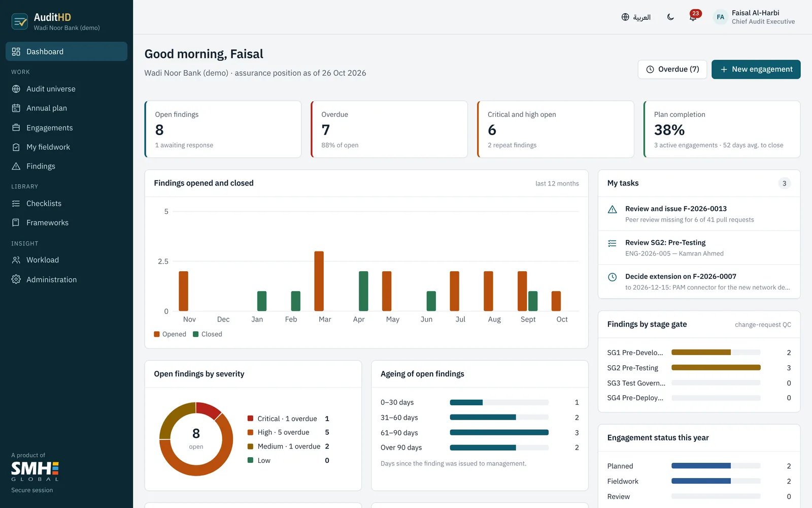Click the Over 90 days ageing row
Image resolution: width=812 pixels, height=508 pixels.
point(480,448)
